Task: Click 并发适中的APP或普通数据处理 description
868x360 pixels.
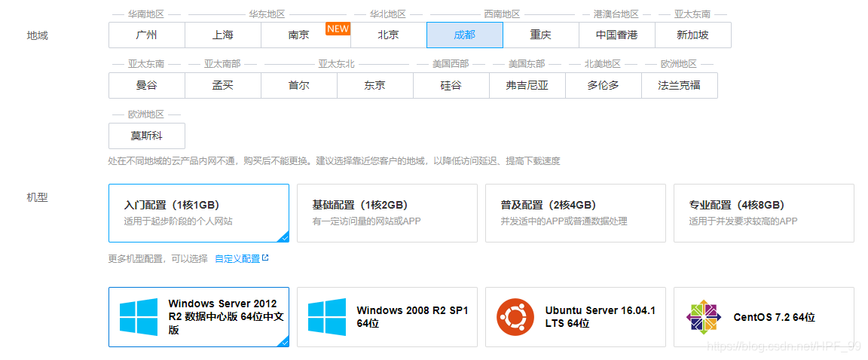Action: (x=564, y=221)
